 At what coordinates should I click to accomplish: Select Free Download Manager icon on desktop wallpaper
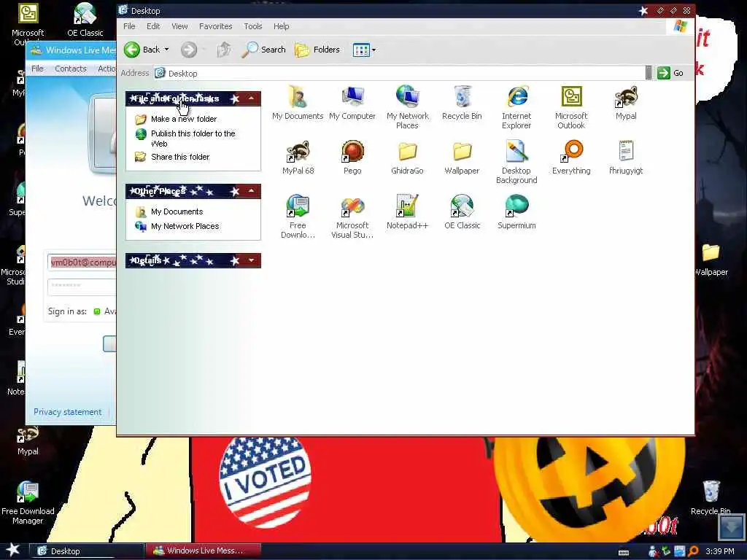[x=28, y=502]
